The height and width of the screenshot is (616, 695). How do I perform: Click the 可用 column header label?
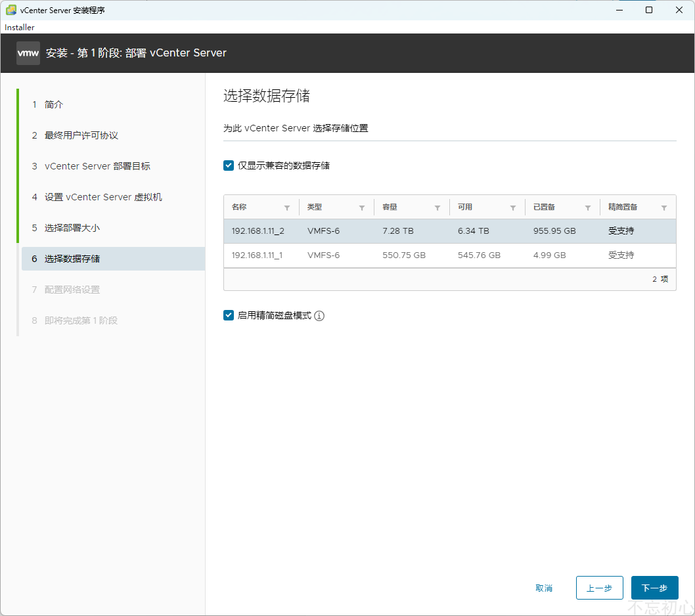click(465, 207)
